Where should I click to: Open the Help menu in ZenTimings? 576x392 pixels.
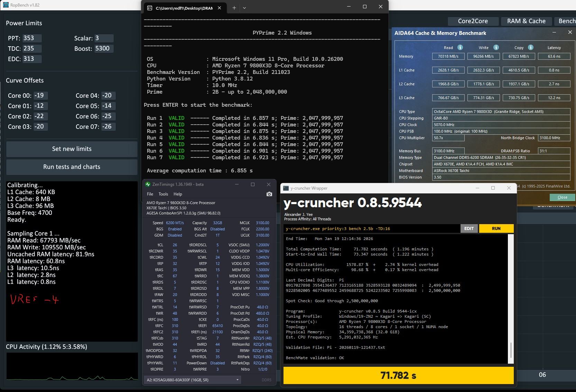coord(178,194)
